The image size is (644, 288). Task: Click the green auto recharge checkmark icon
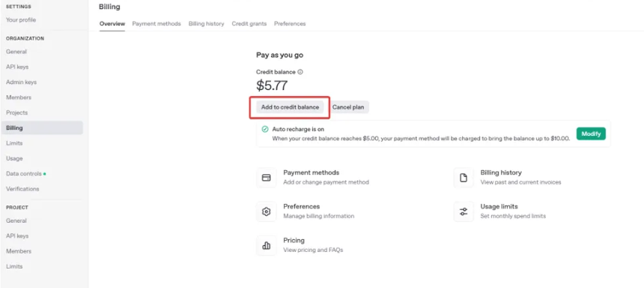265,129
